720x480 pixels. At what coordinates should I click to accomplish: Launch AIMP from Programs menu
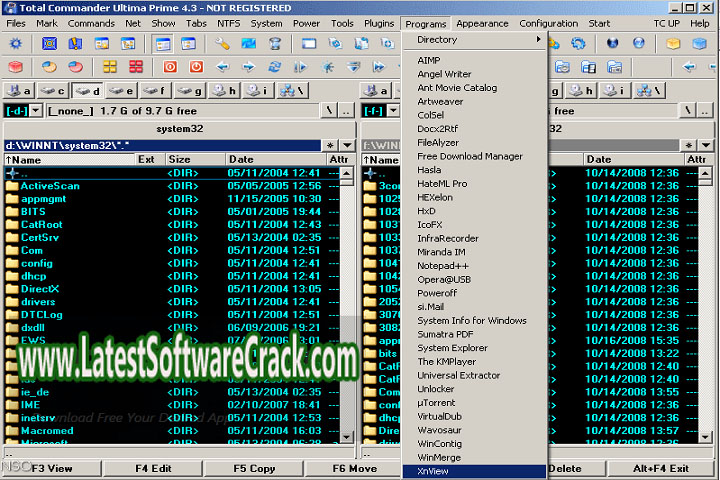point(475,61)
